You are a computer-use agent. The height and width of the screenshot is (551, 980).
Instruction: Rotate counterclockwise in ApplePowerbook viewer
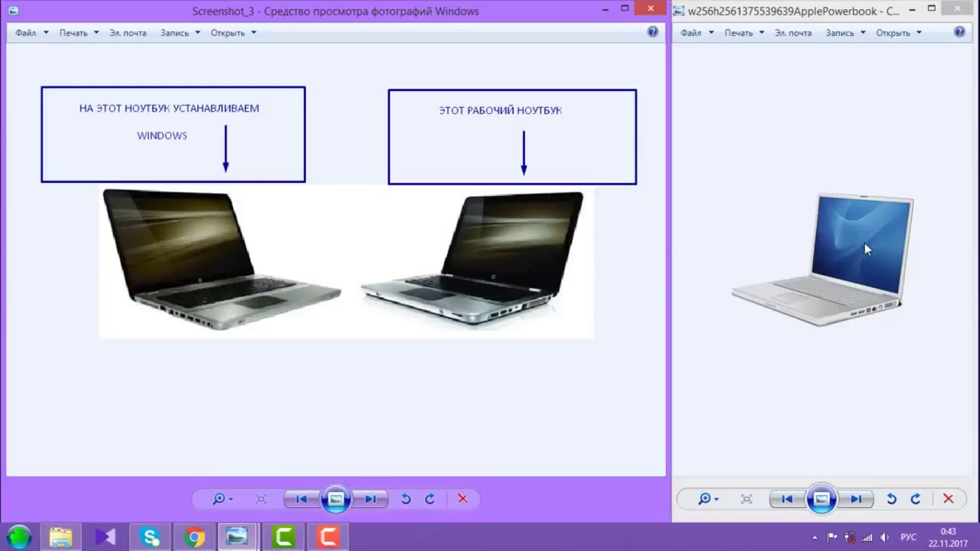point(891,499)
